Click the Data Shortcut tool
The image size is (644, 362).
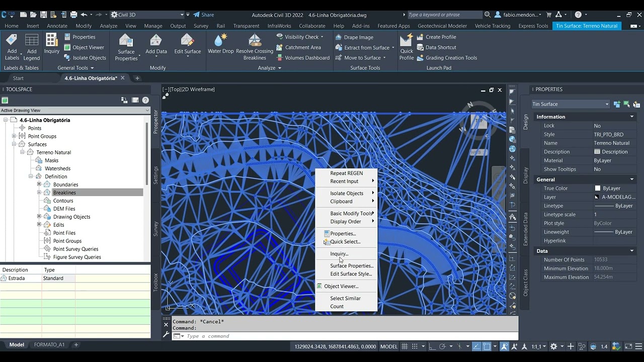point(436,47)
